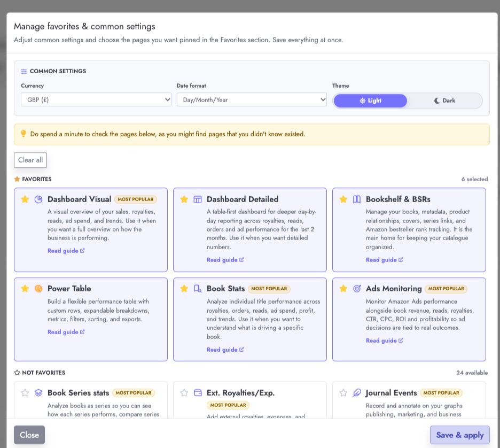The image size is (500, 448).
Task: Click the Dashboard Visual MOST POPULAR badge
Action: pos(136,199)
